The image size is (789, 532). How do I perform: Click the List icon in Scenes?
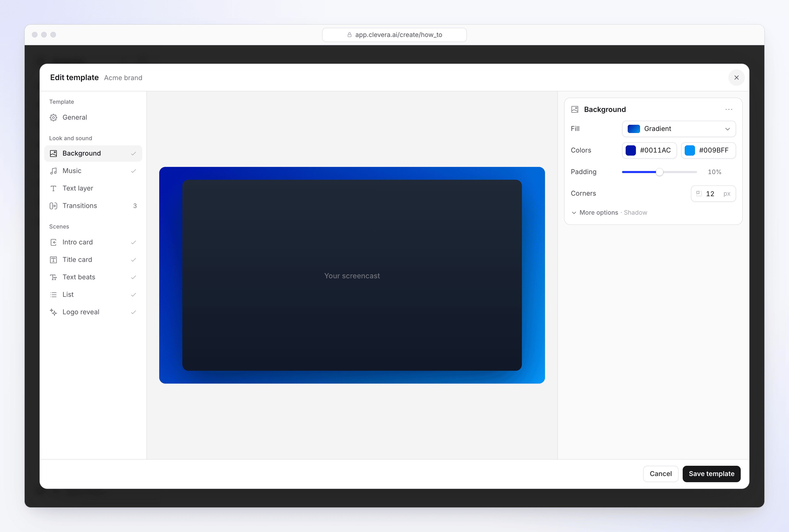pos(53,295)
